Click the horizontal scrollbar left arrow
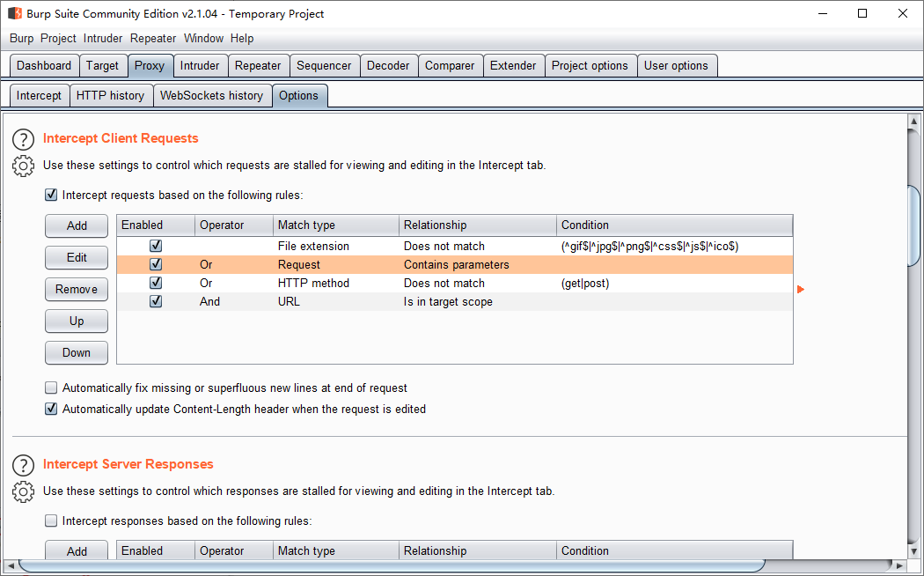Image resolution: width=924 pixels, height=576 pixels. pyautogui.click(x=11, y=566)
